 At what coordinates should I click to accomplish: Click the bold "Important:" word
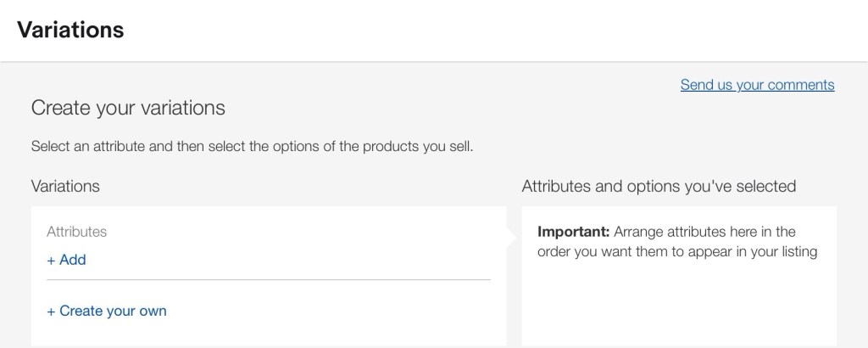(x=574, y=232)
